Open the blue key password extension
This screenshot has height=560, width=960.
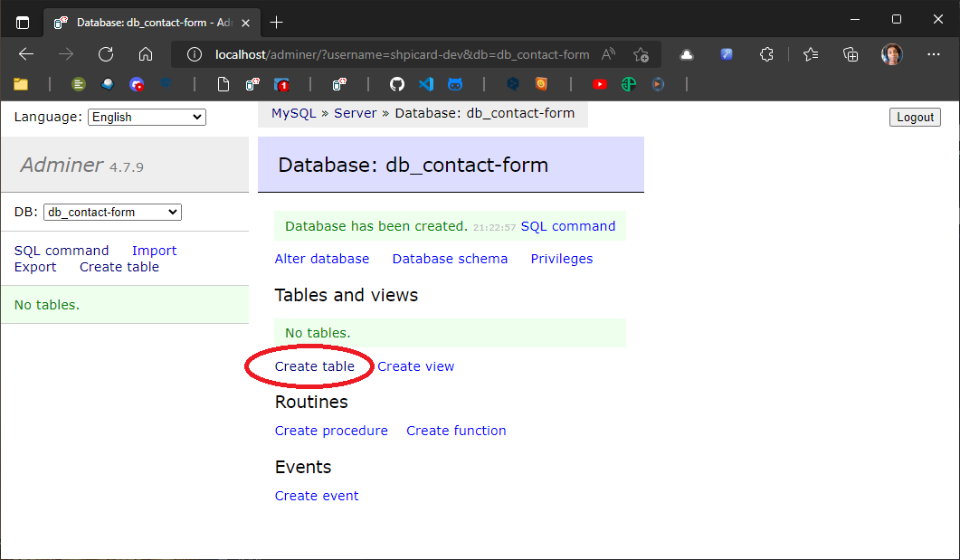[727, 54]
